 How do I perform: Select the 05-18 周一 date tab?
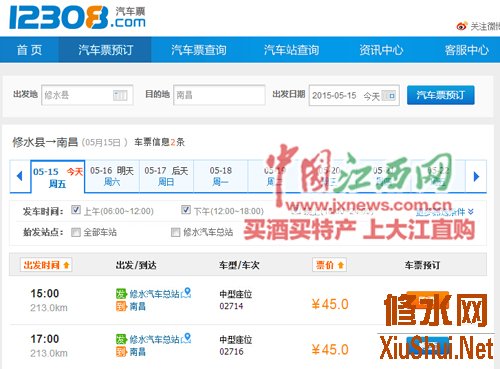click(221, 176)
